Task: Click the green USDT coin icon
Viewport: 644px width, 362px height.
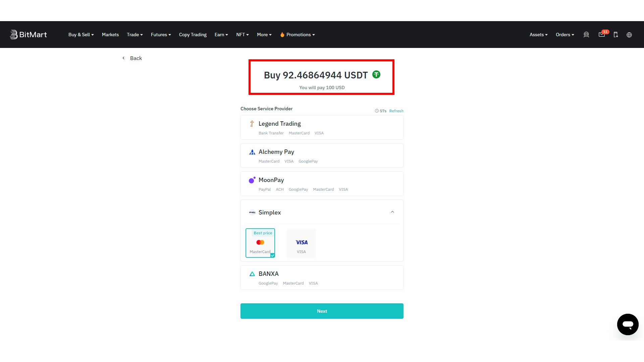Action: coord(376,74)
